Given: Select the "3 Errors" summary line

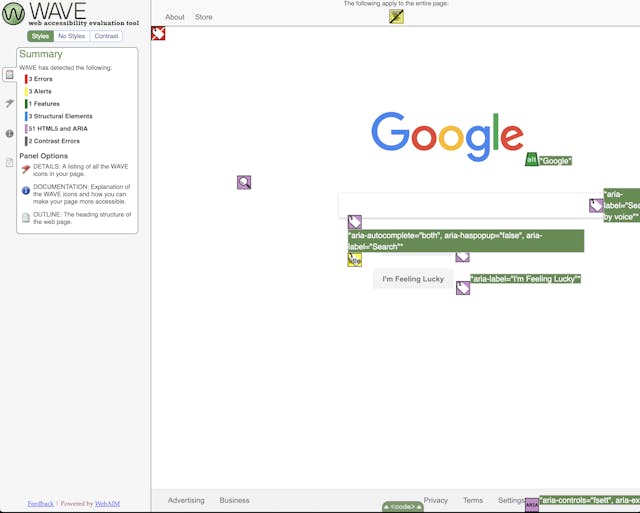Looking at the screenshot, I should (x=39, y=79).
